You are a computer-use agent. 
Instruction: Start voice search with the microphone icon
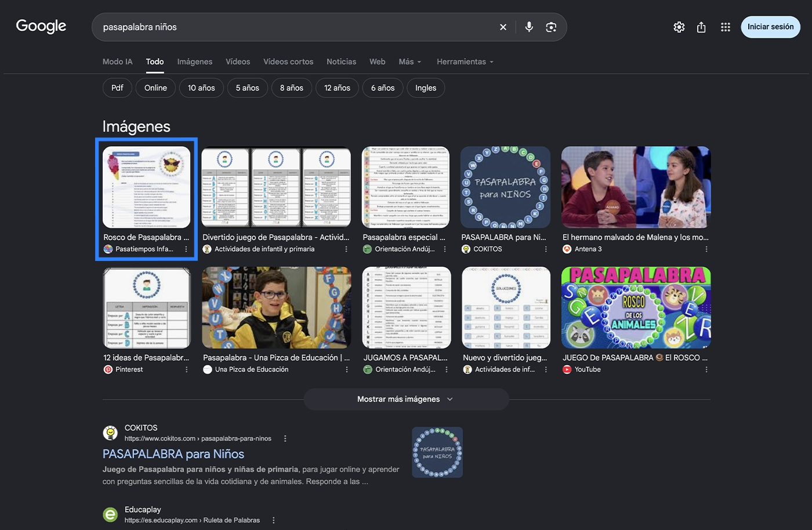529,27
